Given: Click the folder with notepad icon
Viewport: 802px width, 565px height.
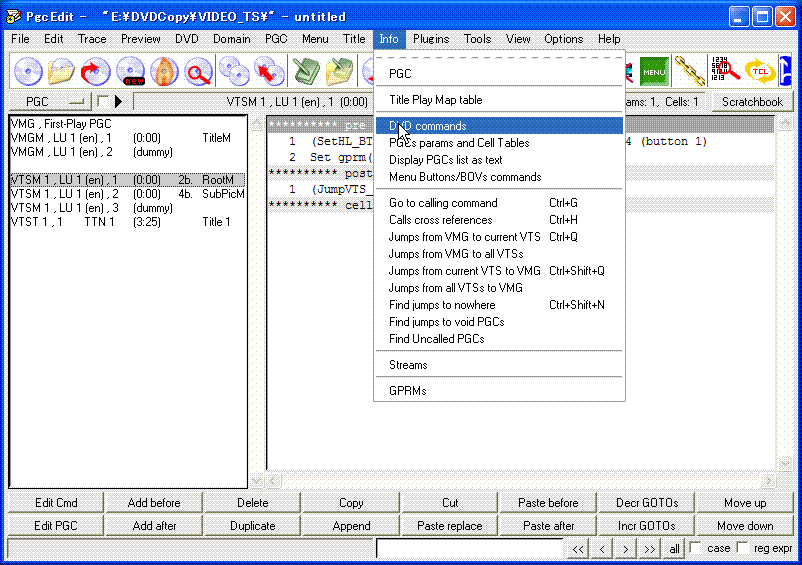Looking at the screenshot, I should (340, 71).
